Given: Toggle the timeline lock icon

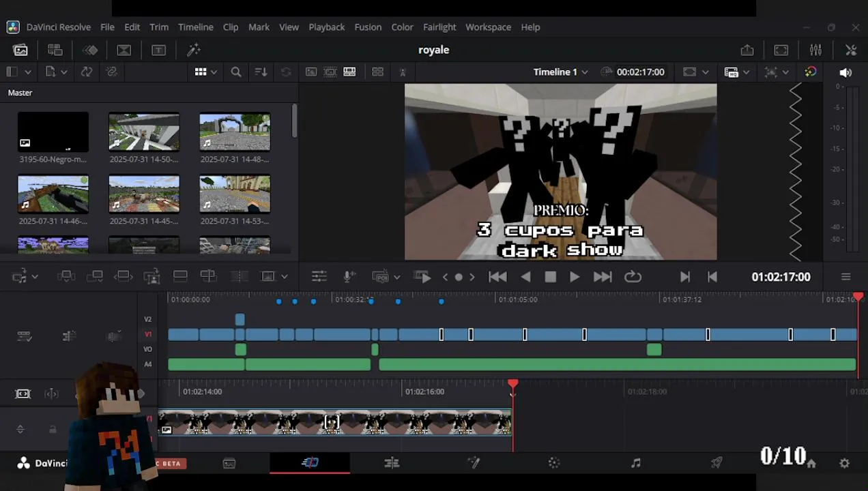Looking at the screenshot, I should coord(53,429).
